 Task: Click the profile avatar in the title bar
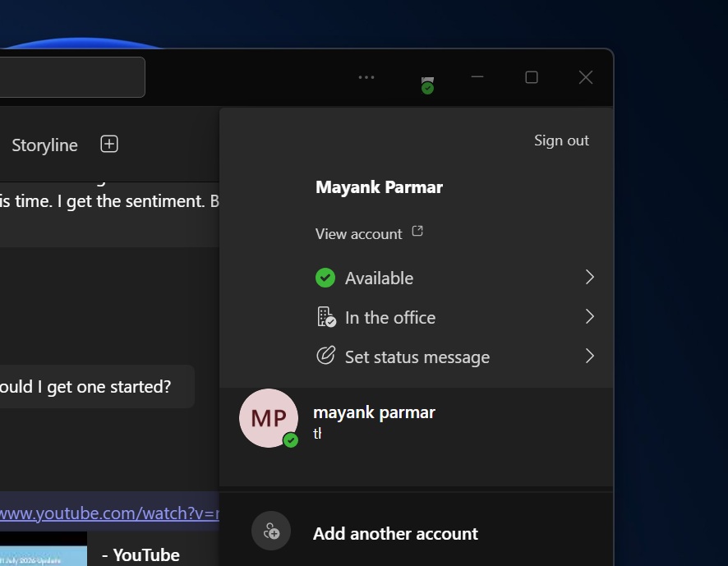pyautogui.click(x=427, y=85)
